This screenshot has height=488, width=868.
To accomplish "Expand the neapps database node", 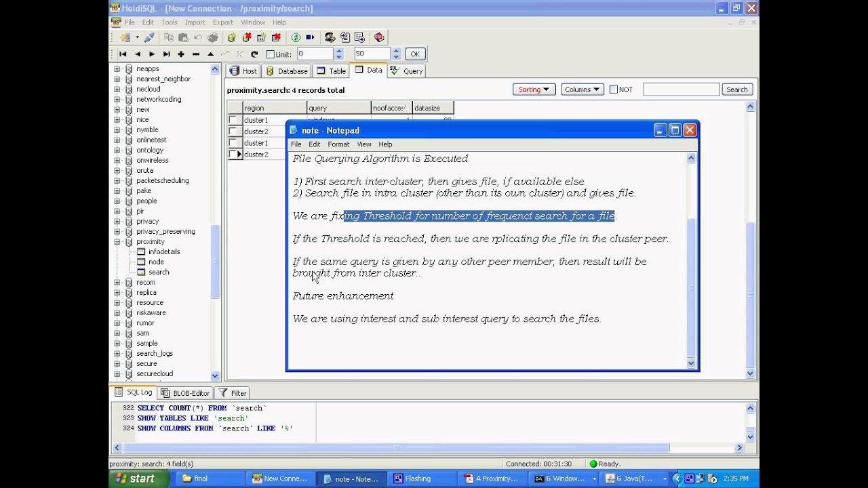I will coord(117,68).
